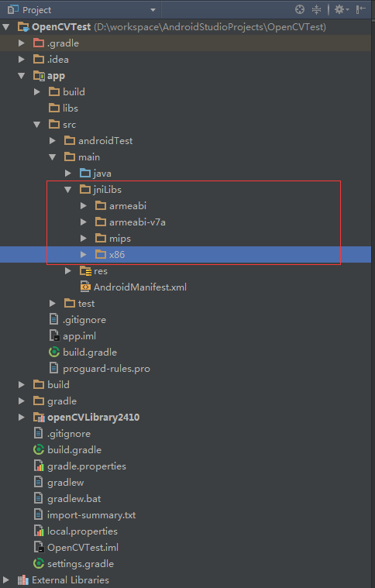Screen dimensions: 375x588
Task: Select the libs folder label
Action: pos(71,108)
